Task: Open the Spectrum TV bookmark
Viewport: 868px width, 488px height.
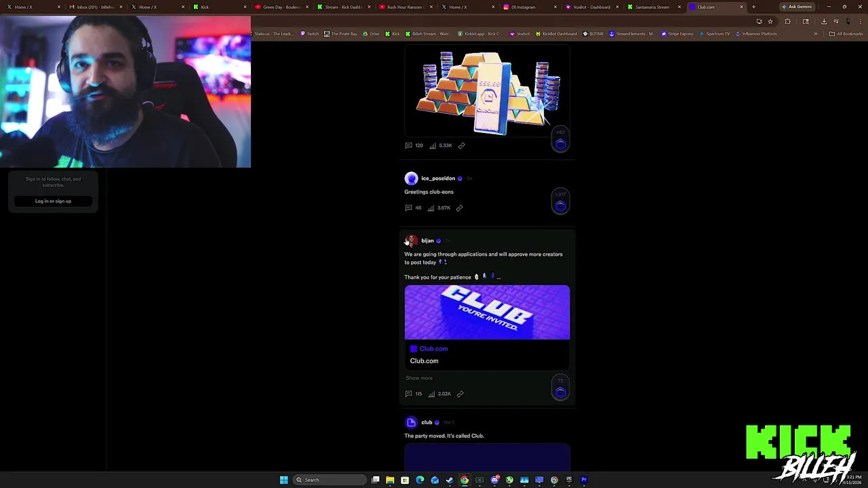Action: point(715,34)
